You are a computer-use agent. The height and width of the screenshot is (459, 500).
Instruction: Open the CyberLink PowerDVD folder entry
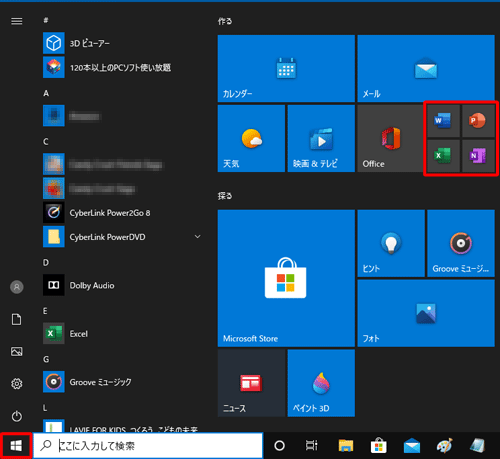(123, 237)
